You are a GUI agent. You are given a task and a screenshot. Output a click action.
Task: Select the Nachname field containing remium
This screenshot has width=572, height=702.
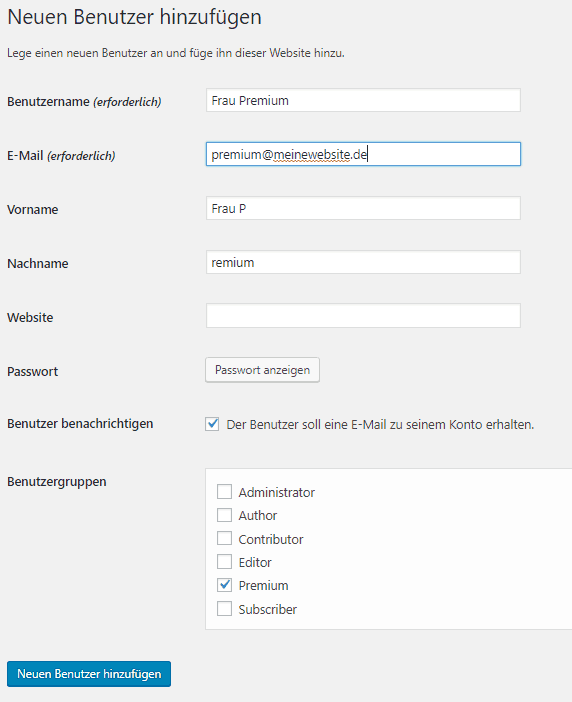[363, 262]
